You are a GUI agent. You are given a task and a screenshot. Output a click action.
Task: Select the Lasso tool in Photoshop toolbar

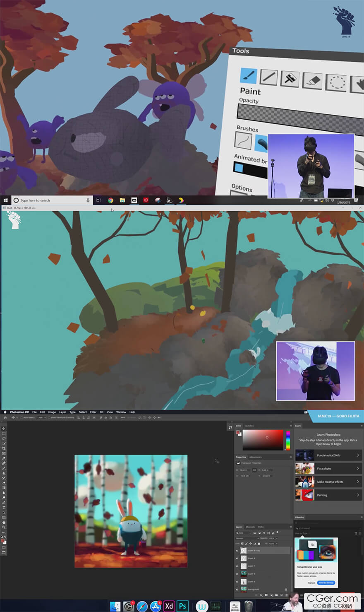(4, 439)
